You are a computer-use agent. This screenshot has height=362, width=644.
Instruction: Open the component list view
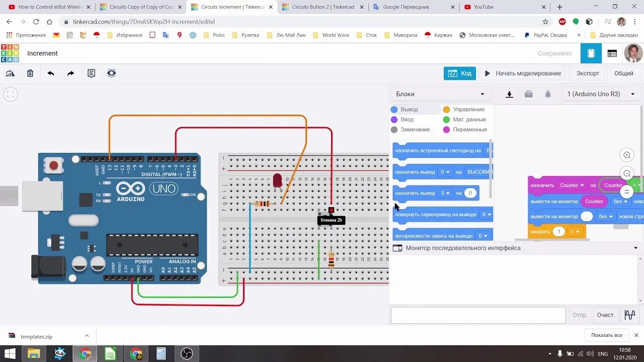click(x=612, y=53)
